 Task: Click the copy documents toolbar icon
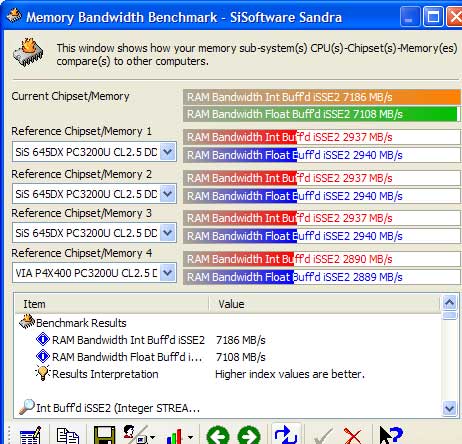point(68,436)
